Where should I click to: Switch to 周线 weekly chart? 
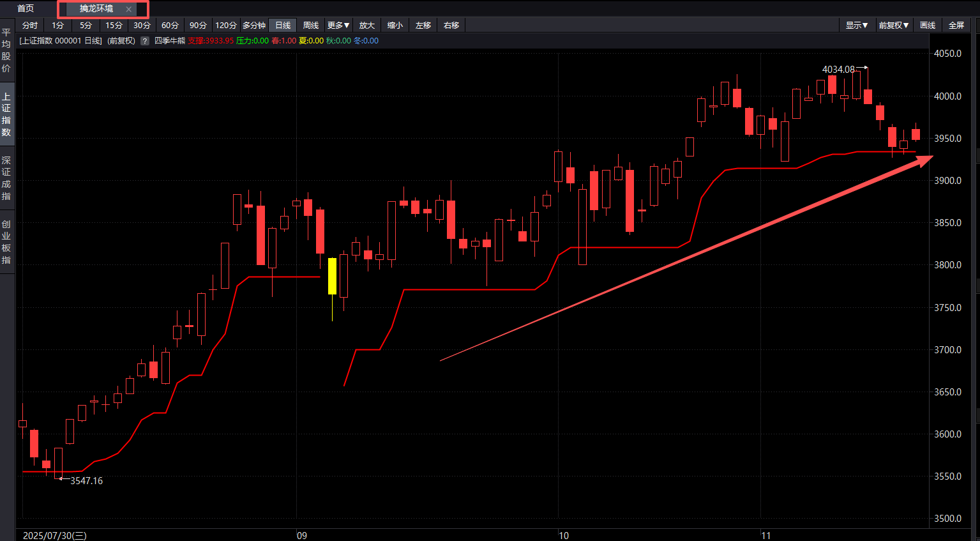click(311, 26)
